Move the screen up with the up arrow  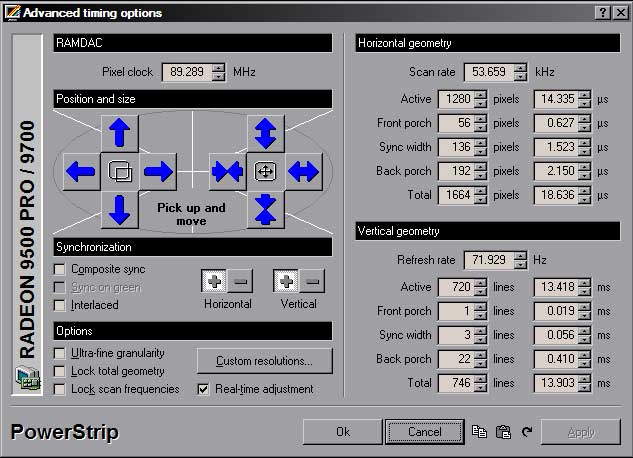(119, 133)
